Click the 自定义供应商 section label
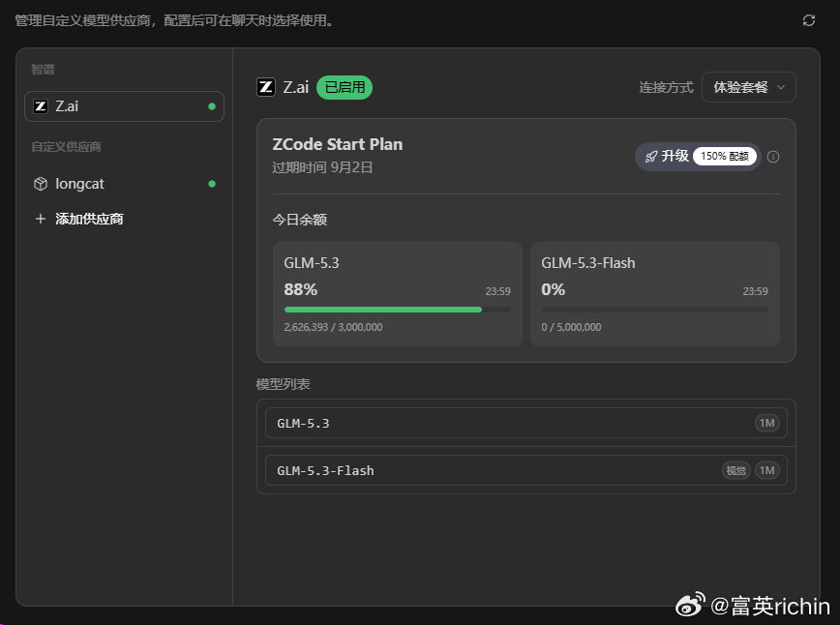 (x=66, y=147)
